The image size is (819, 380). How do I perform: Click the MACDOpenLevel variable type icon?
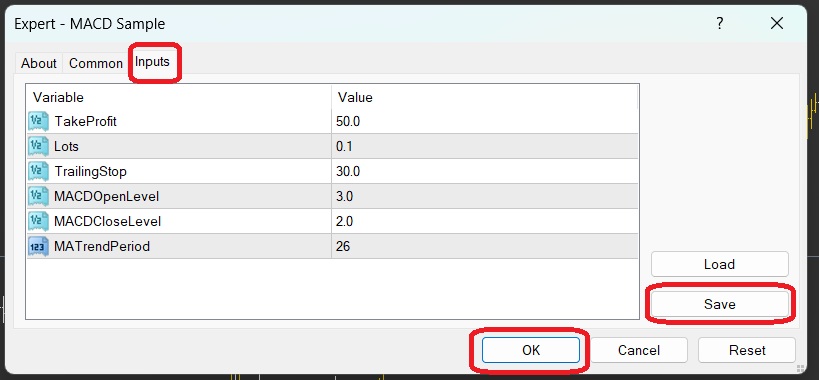tap(38, 196)
